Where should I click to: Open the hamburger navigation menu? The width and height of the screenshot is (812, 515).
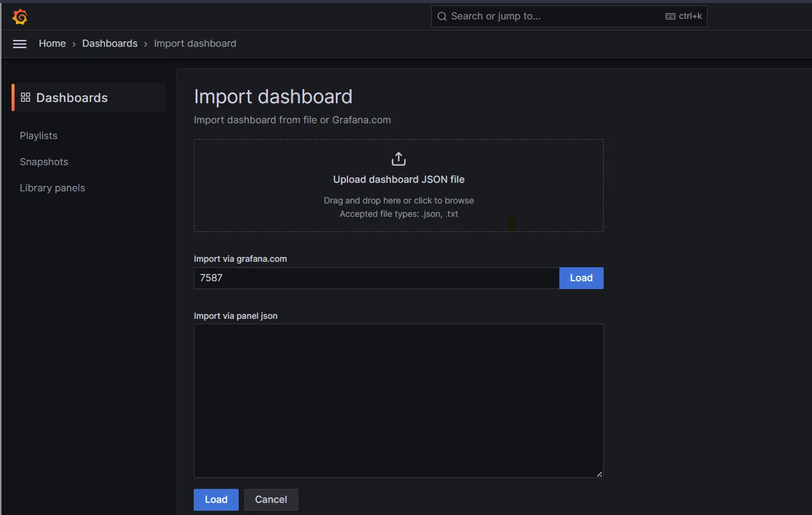click(x=20, y=44)
